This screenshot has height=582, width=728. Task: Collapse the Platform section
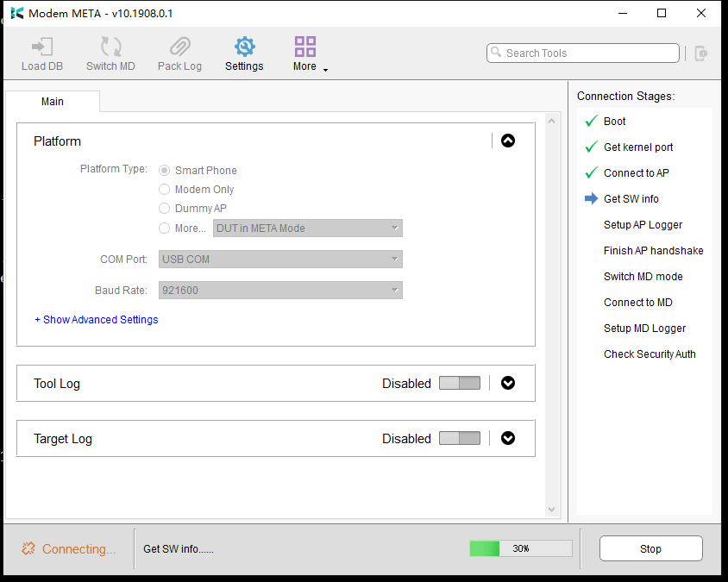point(508,141)
